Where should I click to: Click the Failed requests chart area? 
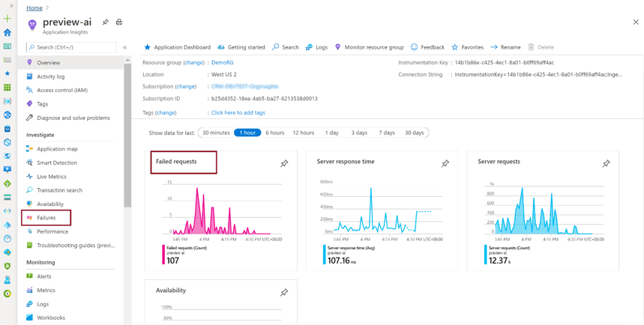click(x=221, y=210)
